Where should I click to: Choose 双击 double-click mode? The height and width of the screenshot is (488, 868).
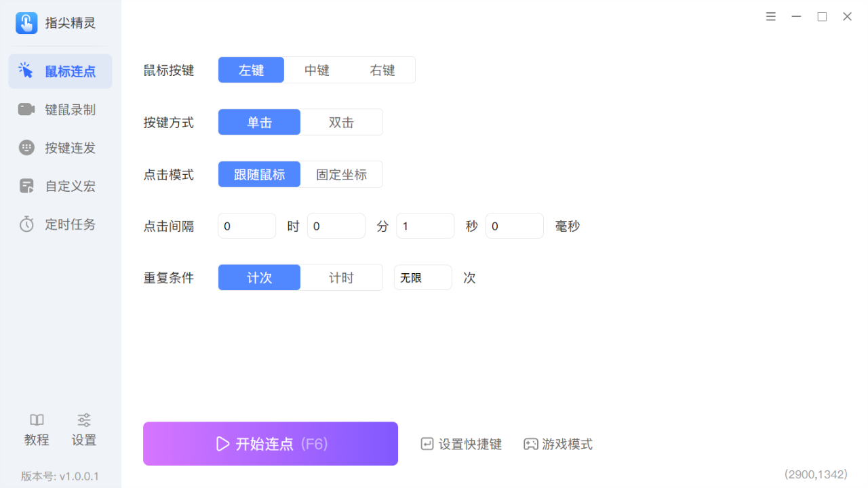tap(341, 122)
